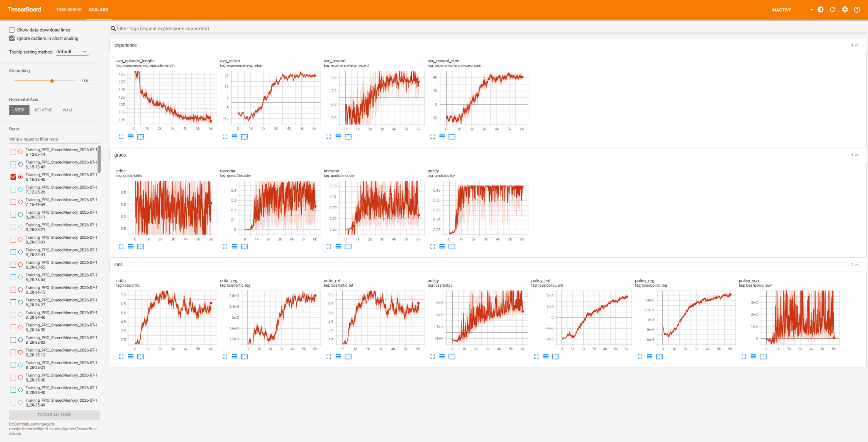
Task: Open the help question mark icon
Action: (x=857, y=9)
